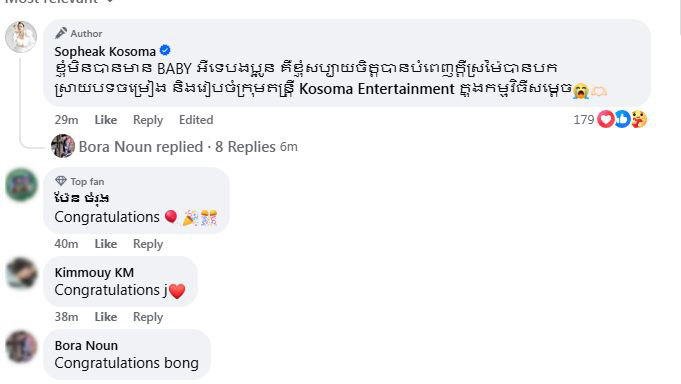Click the verified badge next to Sopheak Kosoma
681x384 pixels.
point(165,51)
